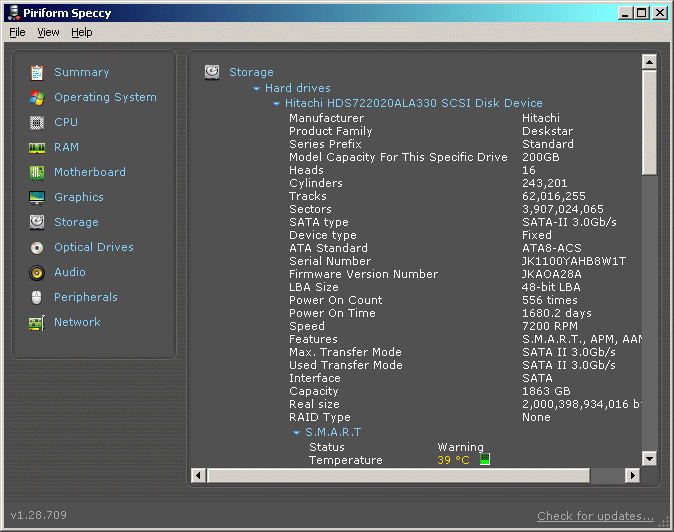Click the version v1.28.709 text
The height and width of the screenshot is (532, 674).
39,515
